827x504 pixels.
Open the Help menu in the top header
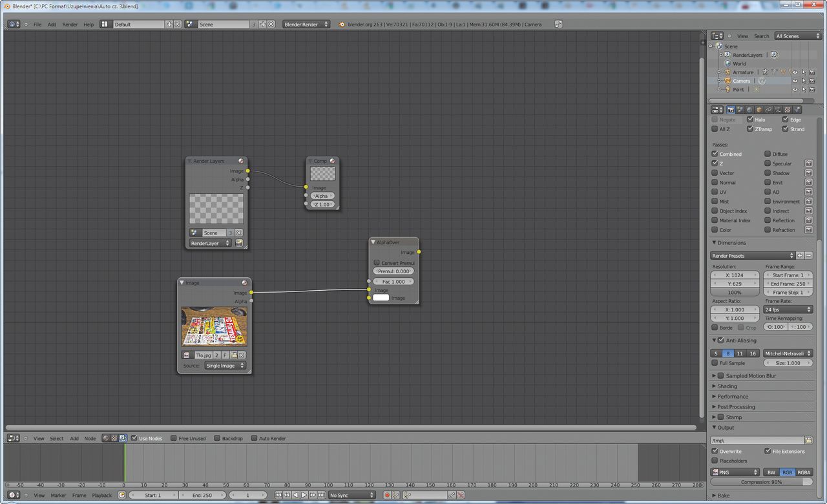pyautogui.click(x=89, y=24)
